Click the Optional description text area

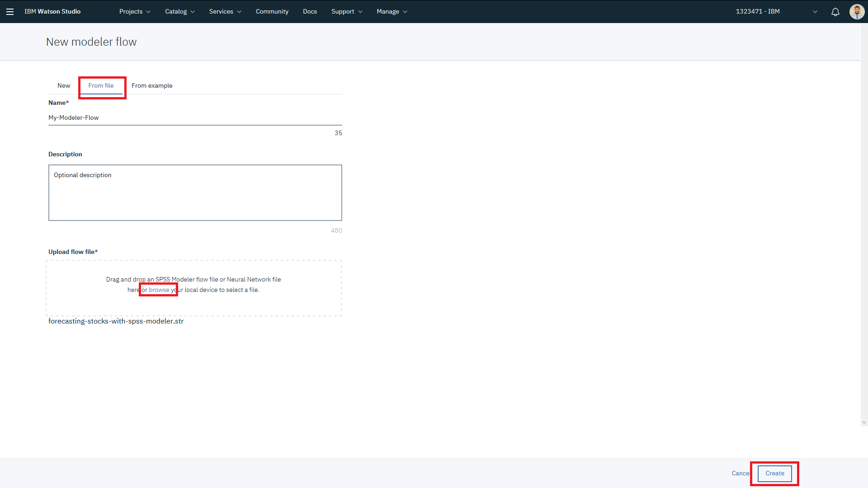coord(195,192)
